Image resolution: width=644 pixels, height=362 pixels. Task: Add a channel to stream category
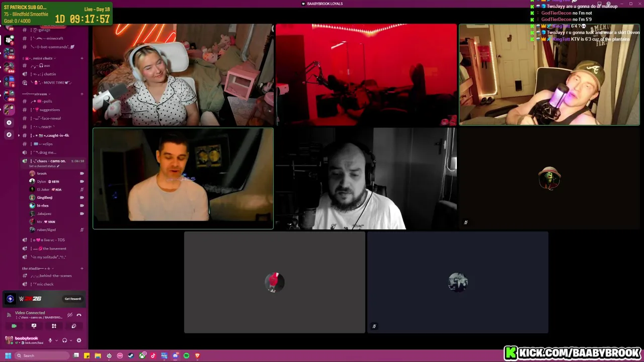point(82,94)
